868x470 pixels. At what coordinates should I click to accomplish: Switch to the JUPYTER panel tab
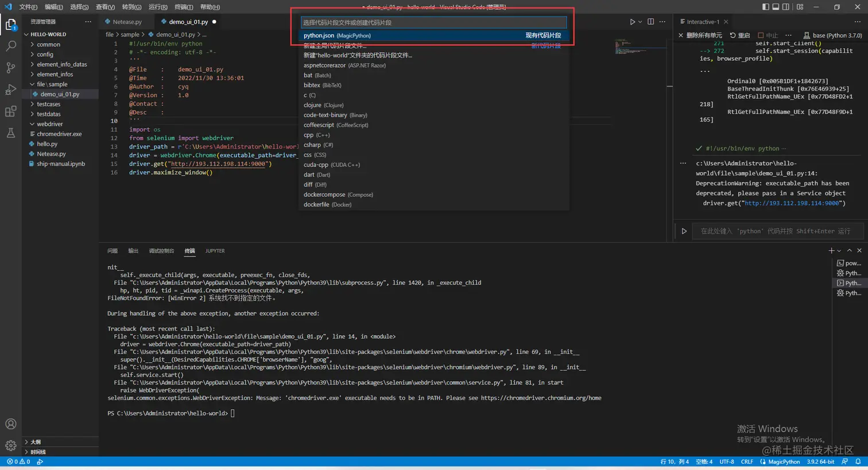coord(215,251)
